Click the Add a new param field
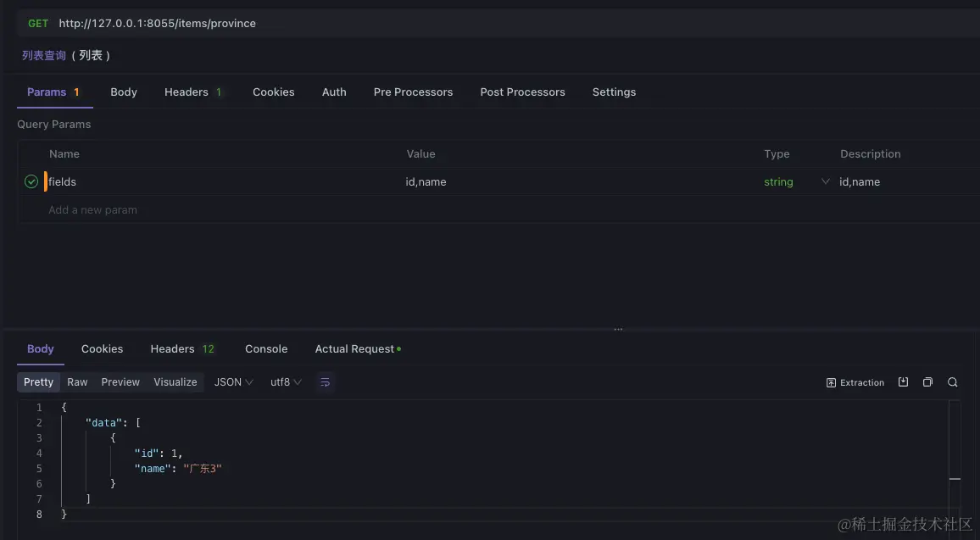The height and width of the screenshot is (540, 980). point(93,210)
